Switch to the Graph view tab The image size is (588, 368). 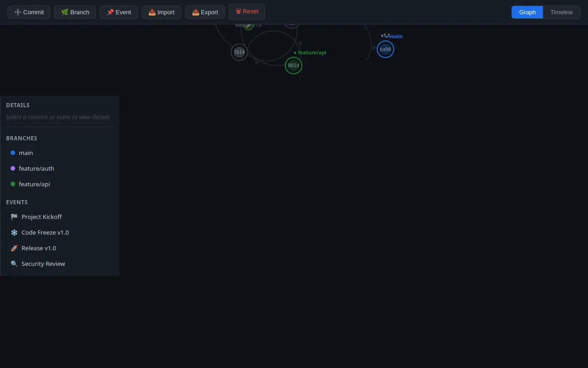pyautogui.click(x=527, y=12)
